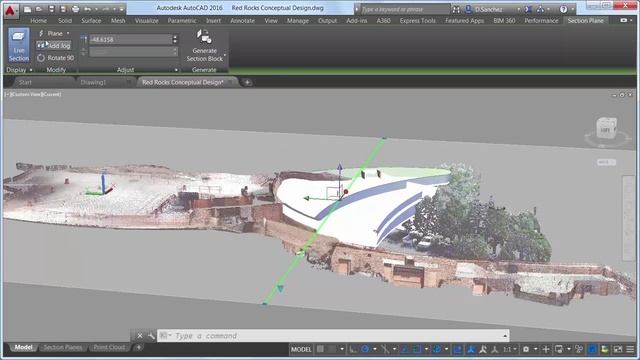Toggle snap mode in status bar
This screenshot has height=360, width=640.
point(332,349)
